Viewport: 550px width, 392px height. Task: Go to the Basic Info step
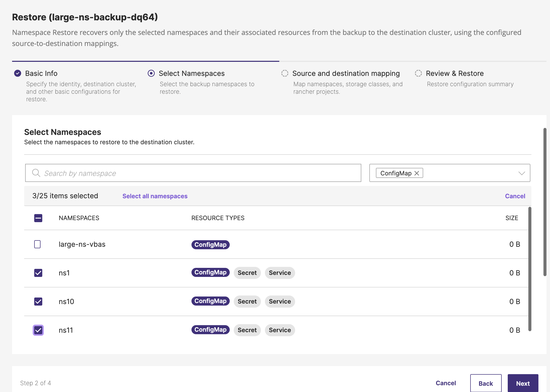(x=41, y=73)
